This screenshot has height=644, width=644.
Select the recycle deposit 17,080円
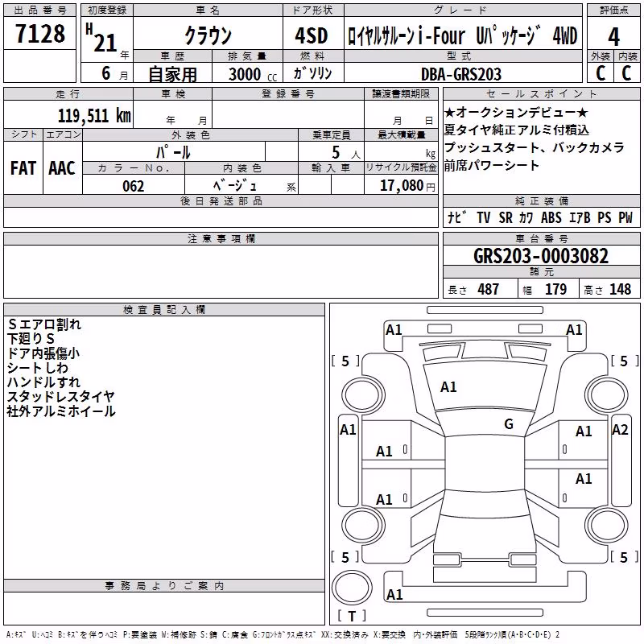407,186
